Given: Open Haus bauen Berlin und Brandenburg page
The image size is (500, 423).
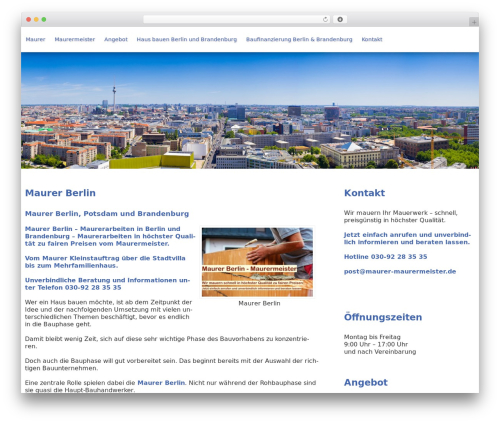Looking at the screenshot, I should tap(187, 39).
